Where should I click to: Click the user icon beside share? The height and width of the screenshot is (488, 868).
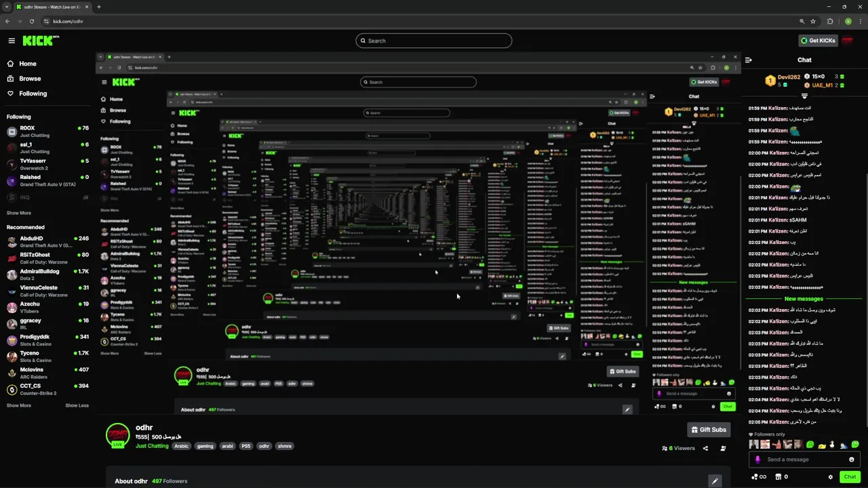coord(723,448)
